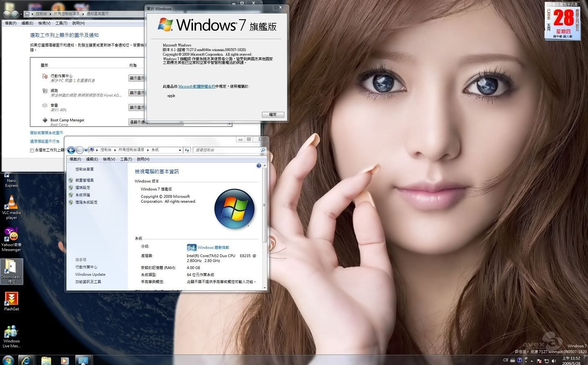Click the volume icon in system tray
The image size is (588, 365).
554,361
